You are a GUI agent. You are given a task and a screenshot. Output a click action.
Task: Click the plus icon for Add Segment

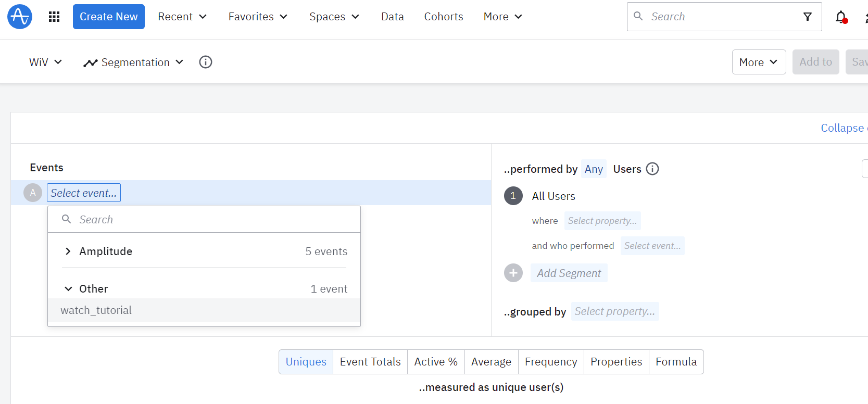tap(513, 273)
